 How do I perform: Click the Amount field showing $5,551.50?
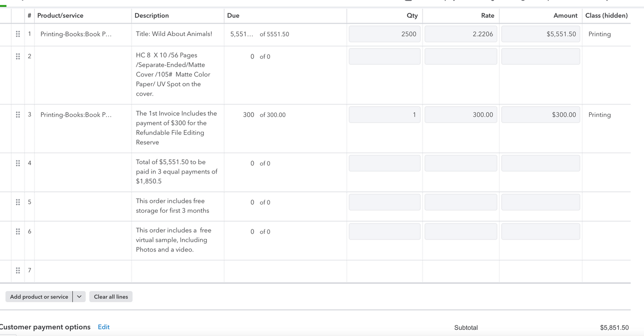[x=540, y=34]
